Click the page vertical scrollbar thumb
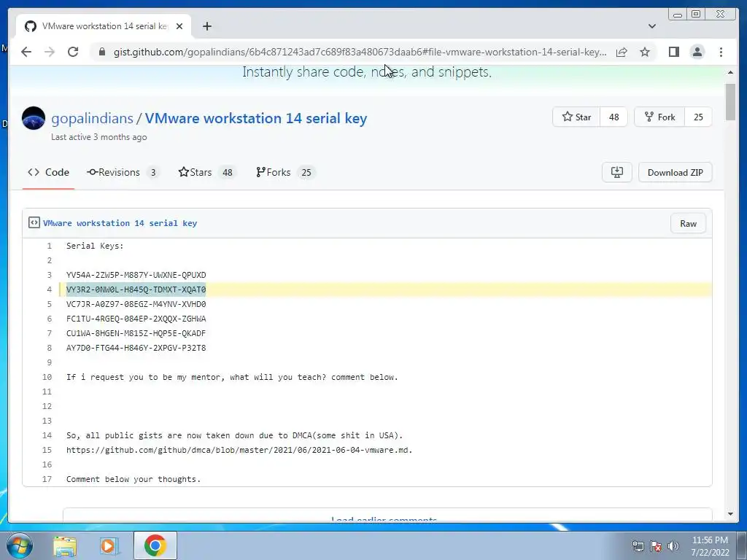Screen dimensions: 747x560 (x=730, y=102)
